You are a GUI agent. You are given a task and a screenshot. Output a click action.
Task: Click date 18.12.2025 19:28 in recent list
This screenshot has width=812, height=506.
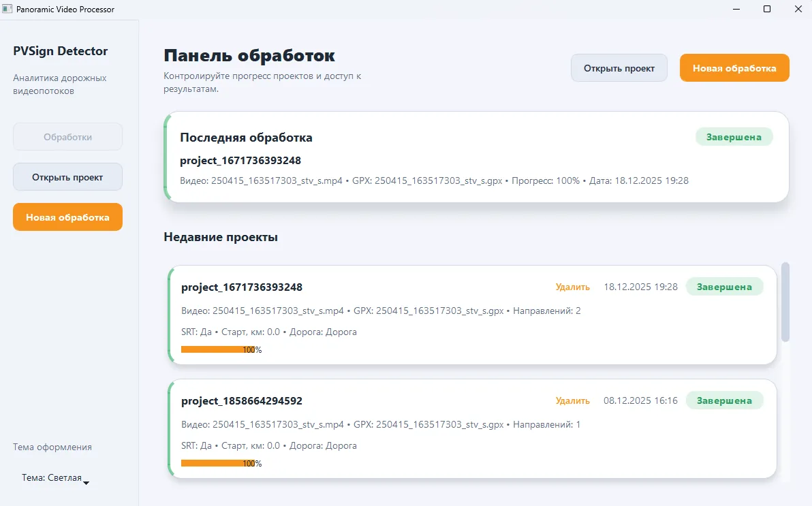click(x=640, y=287)
